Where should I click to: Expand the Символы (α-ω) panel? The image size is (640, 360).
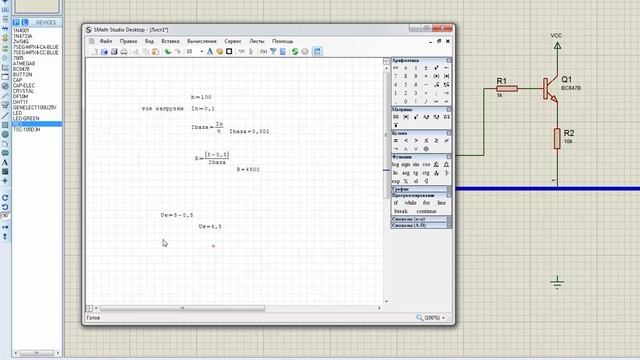pyautogui.click(x=449, y=219)
